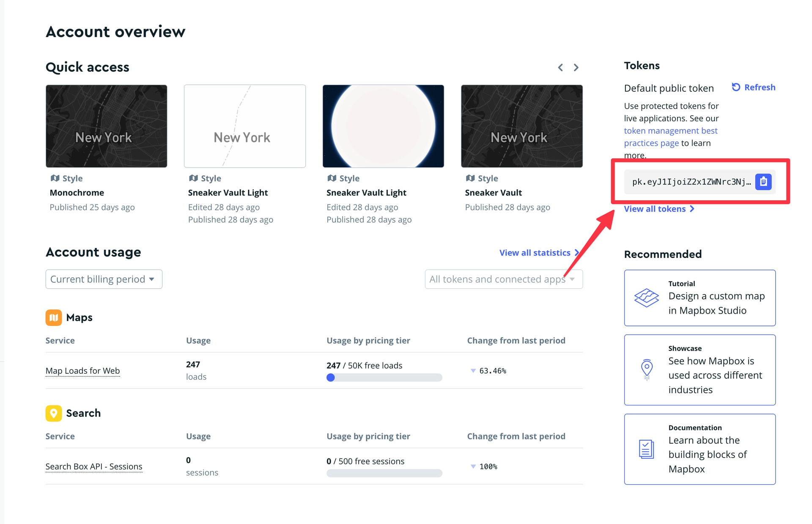
Task: Open View all statistics link
Action: (539, 253)
